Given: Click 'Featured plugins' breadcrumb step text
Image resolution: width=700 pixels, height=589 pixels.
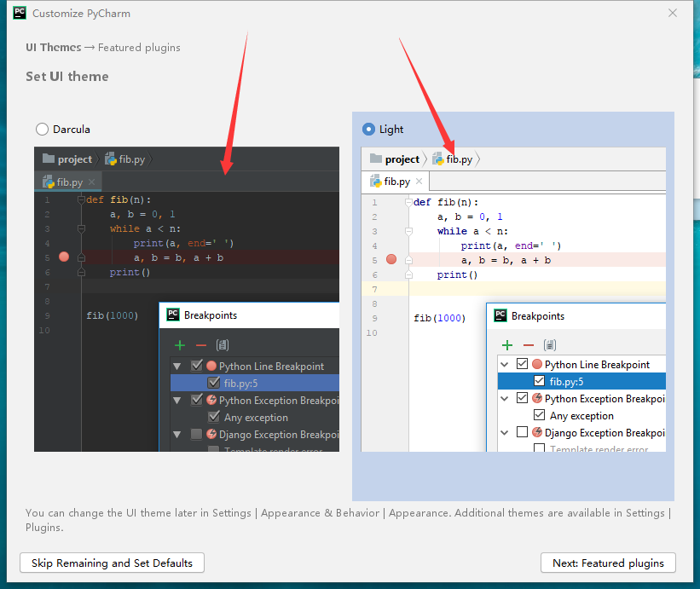Looking at the screenshot, I should (x=139, y=47).
